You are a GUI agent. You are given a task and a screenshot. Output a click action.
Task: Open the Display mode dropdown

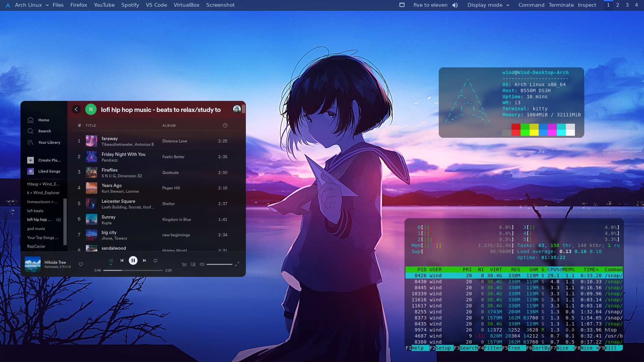(488, 5)
